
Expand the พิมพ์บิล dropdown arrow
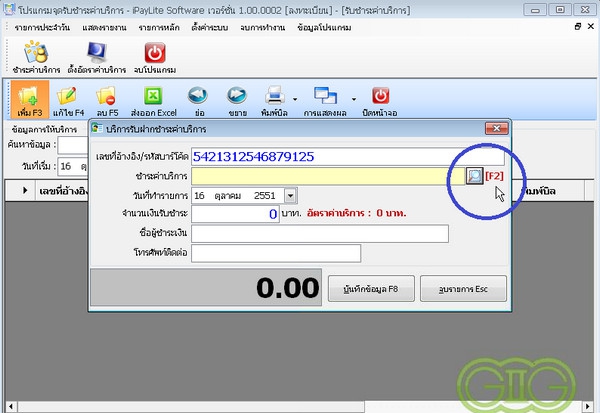295,99
